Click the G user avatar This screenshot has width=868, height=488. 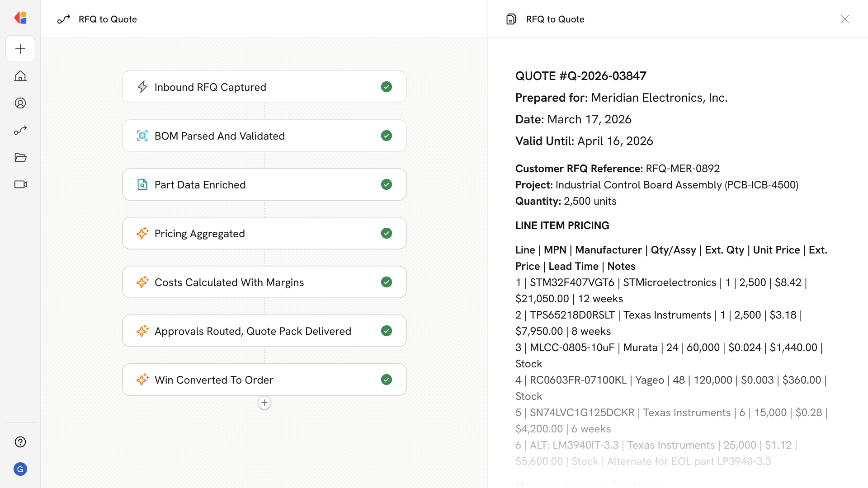[20, 469]
